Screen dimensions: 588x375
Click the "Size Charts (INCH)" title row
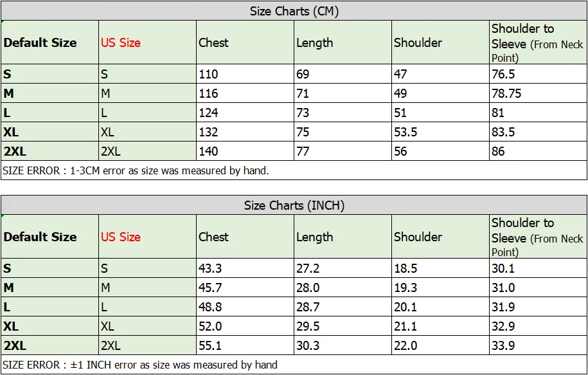click(x=294, y=206)
